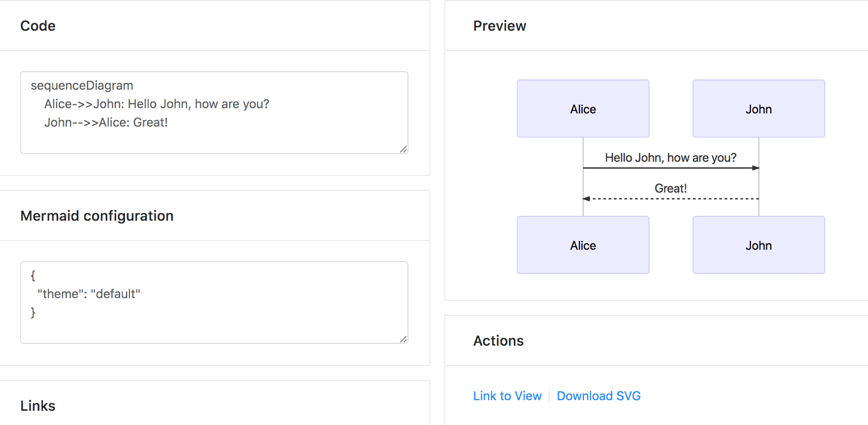Click the Actions section heading
This screenshot has height=425, width=868.
pos(498,340)
